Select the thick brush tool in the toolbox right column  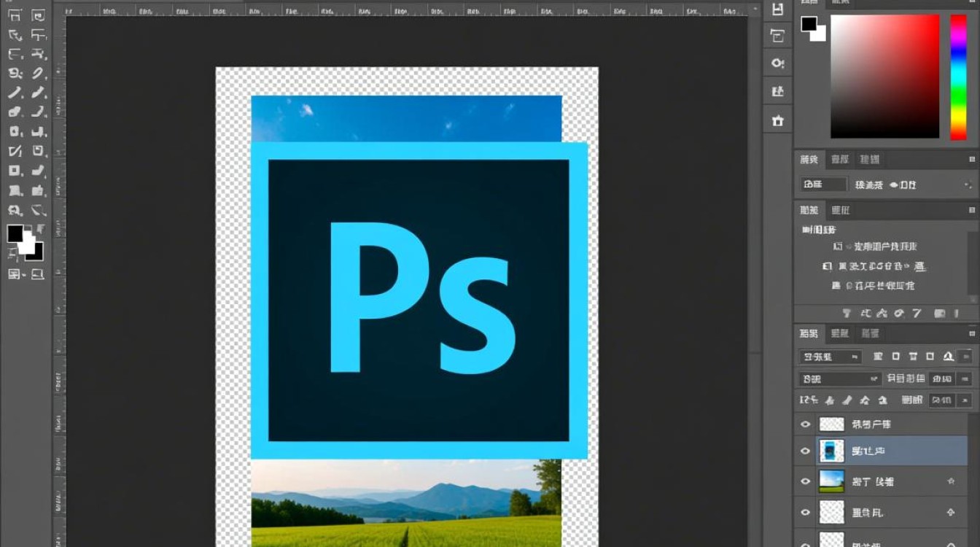38,93
